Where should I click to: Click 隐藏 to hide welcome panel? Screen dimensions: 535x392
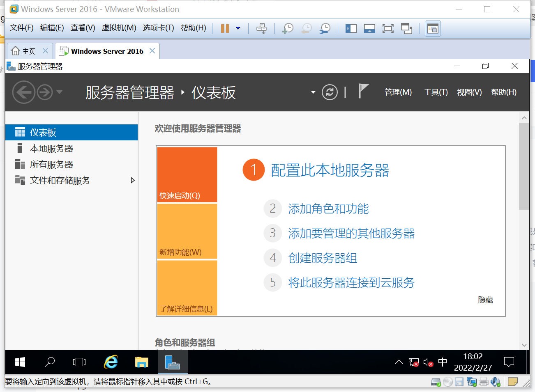click(485, 300)
